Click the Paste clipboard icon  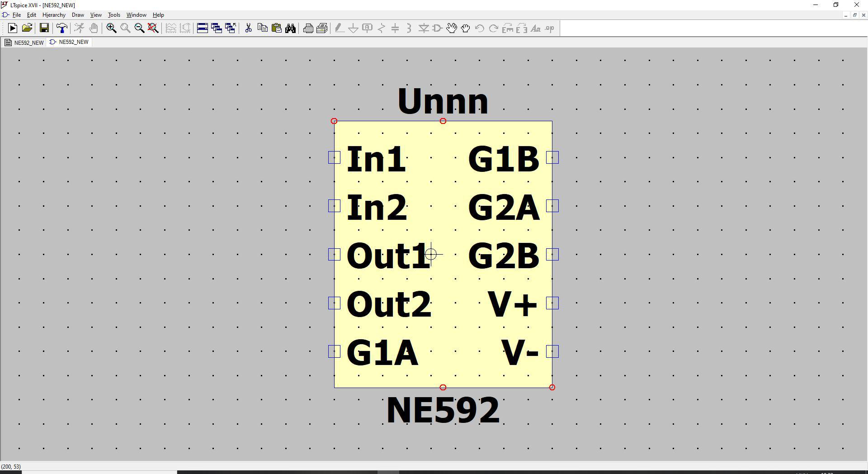tap(276, 28)
